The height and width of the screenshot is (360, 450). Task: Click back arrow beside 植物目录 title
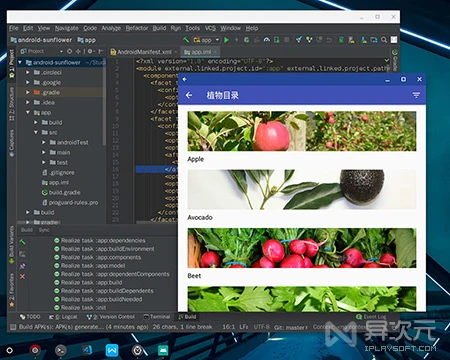[189, 95]
